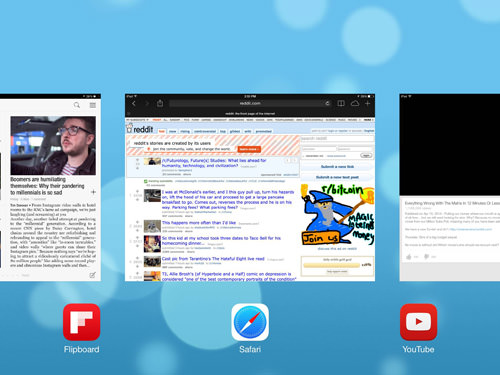
Task: Open the Safari app icon
Action: (250, 322)
